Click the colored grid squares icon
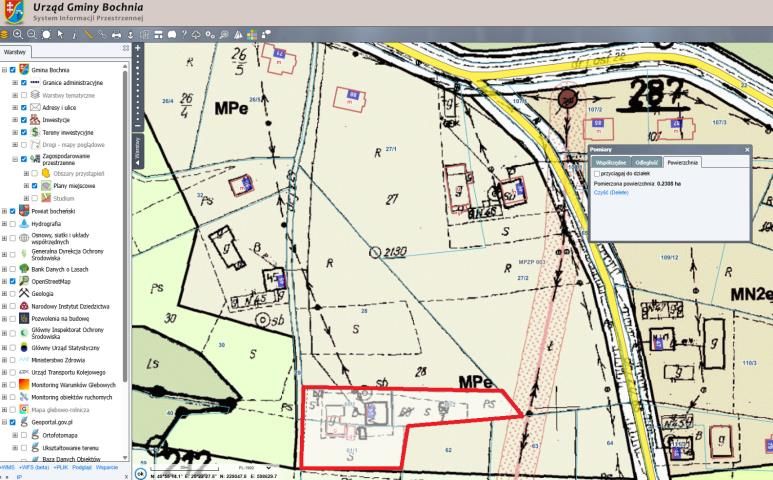This screenshot has height=480, width=773. (x=252, y=34)
